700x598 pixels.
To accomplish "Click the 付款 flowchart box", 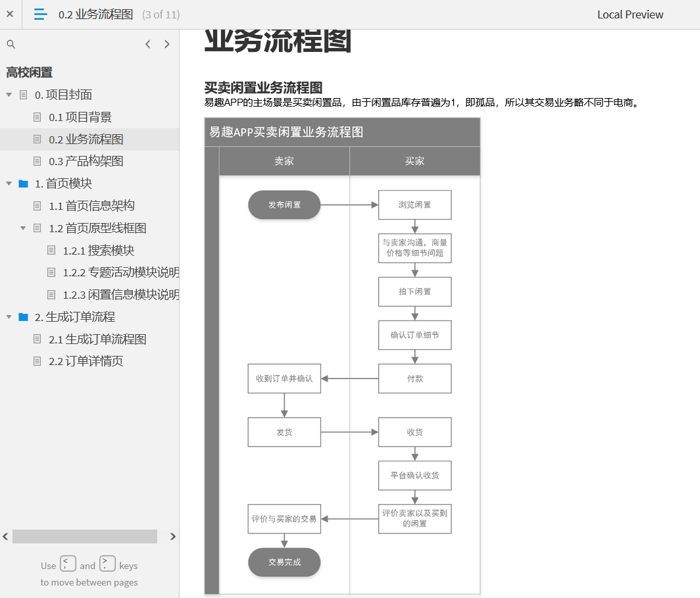I will point(414,378).
